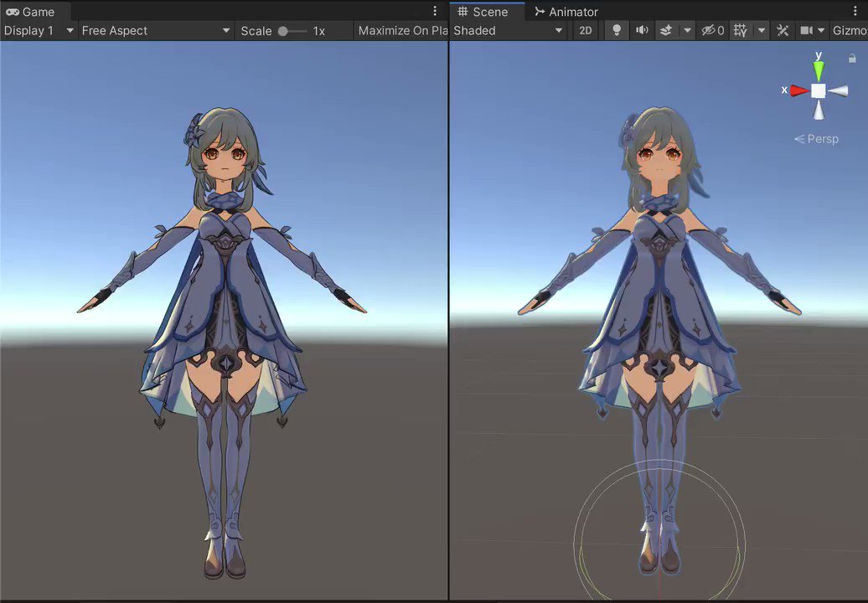Open the Gizmos menu button
The width and height of the screenshot is (868, 603).
click(850, 31)
